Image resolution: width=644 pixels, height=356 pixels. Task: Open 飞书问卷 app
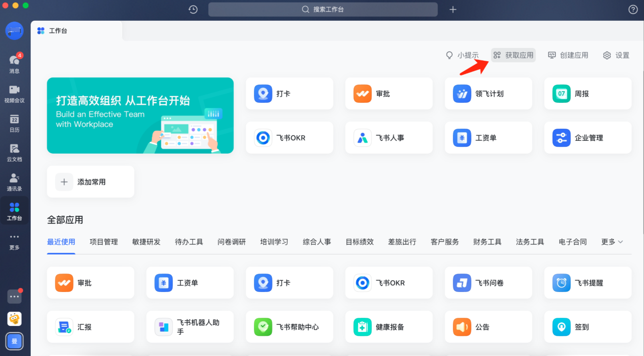pyautogui.click(x=488, y=283)
